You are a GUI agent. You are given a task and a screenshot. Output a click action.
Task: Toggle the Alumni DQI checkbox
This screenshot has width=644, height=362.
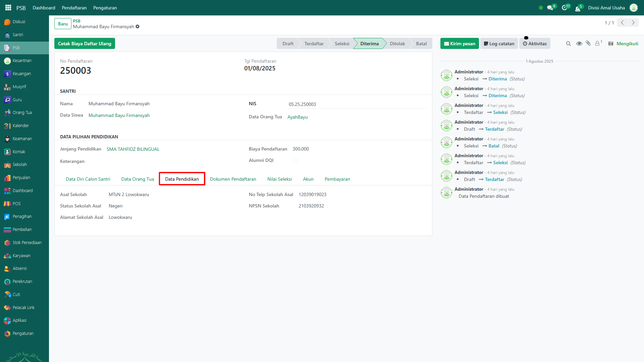(x=295, y=160)
